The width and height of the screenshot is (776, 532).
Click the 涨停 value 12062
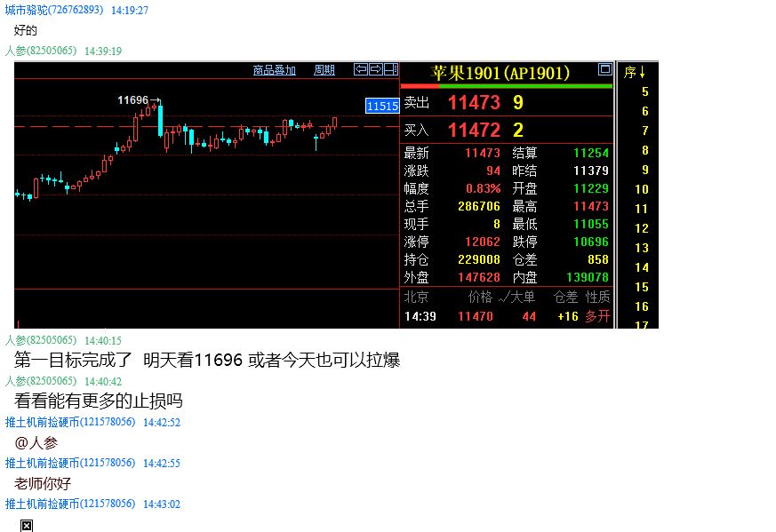(483, 242)
